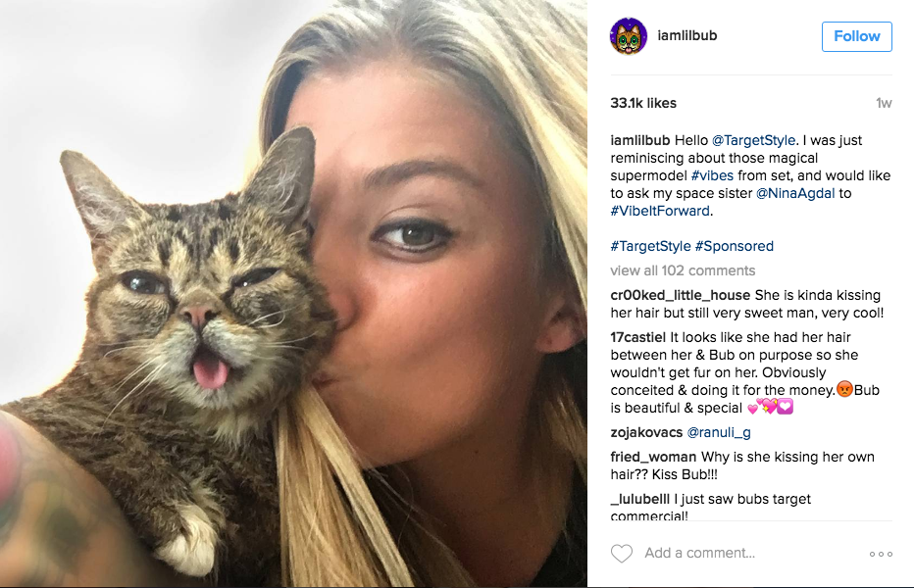
Task: Click the #TargetStyle hashtag below the caption
Action: (x=650, y=246)
